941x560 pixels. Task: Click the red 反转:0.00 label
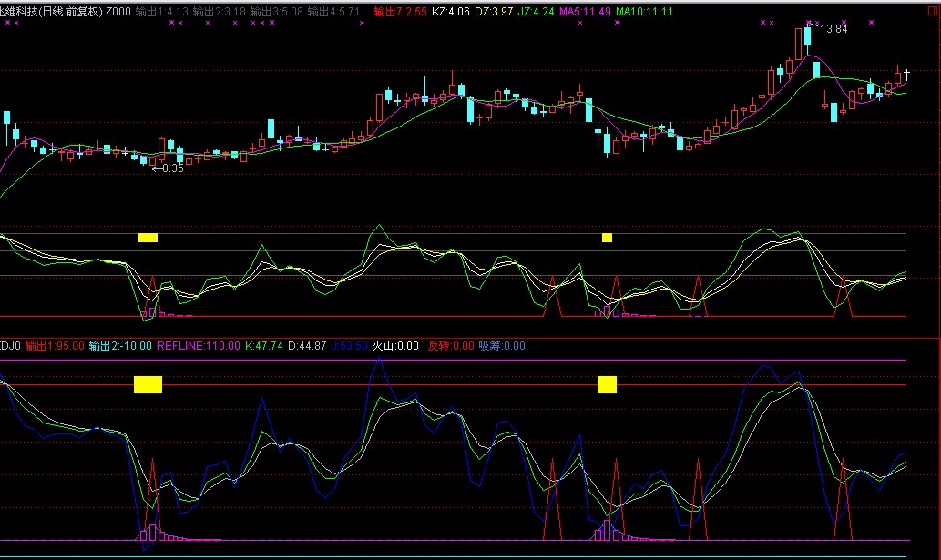click(451, 346)
